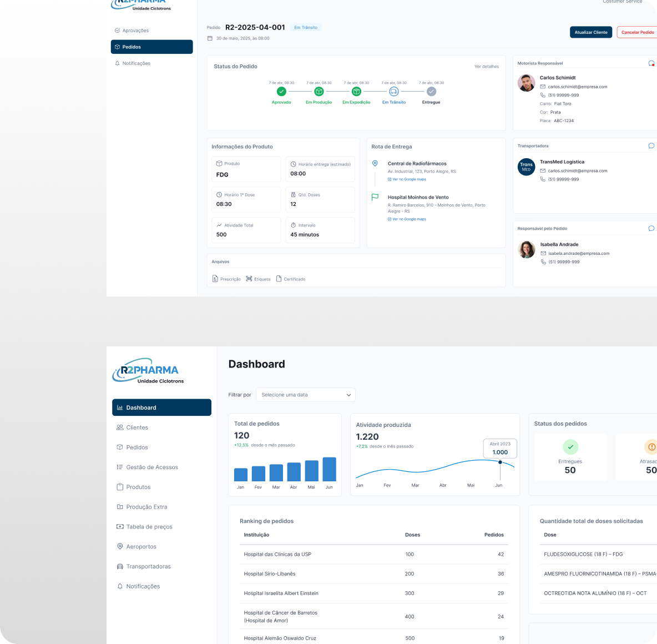
Task: Click the Transportadora message bubble icon
Action: [x=651, y=146]
